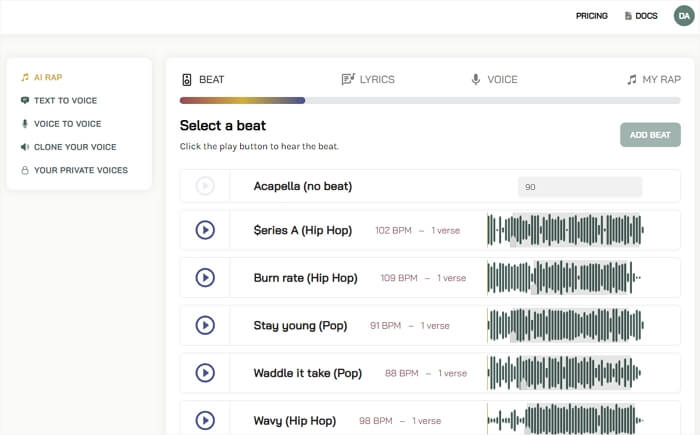
Task: Play the $eries A (Hip Hop) beat
Action: (x=205, y=230)
